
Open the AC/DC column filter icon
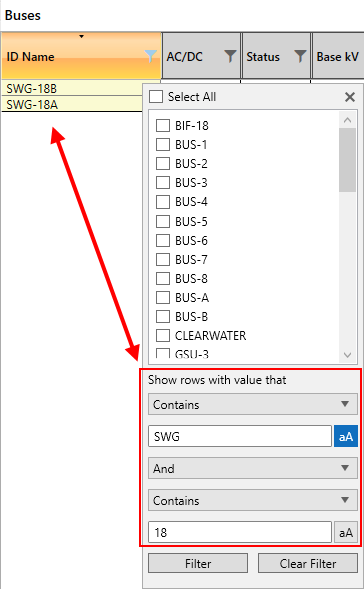(230, 56)
